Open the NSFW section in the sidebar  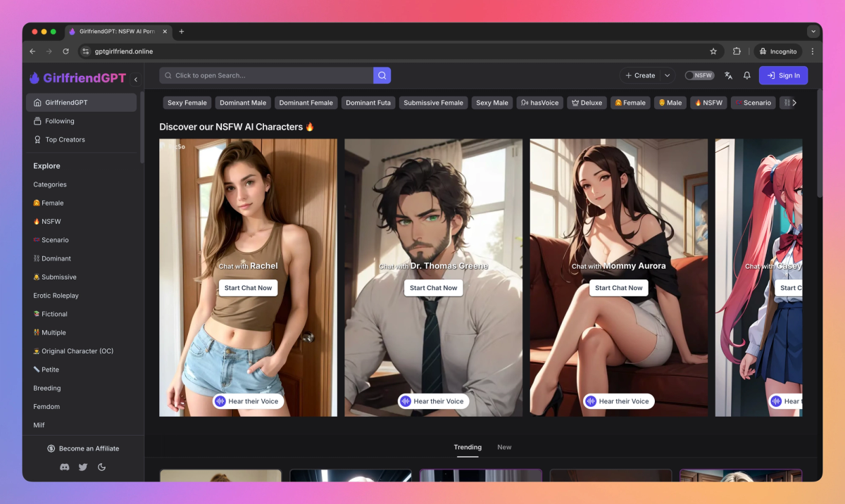[x=50, y=221]
